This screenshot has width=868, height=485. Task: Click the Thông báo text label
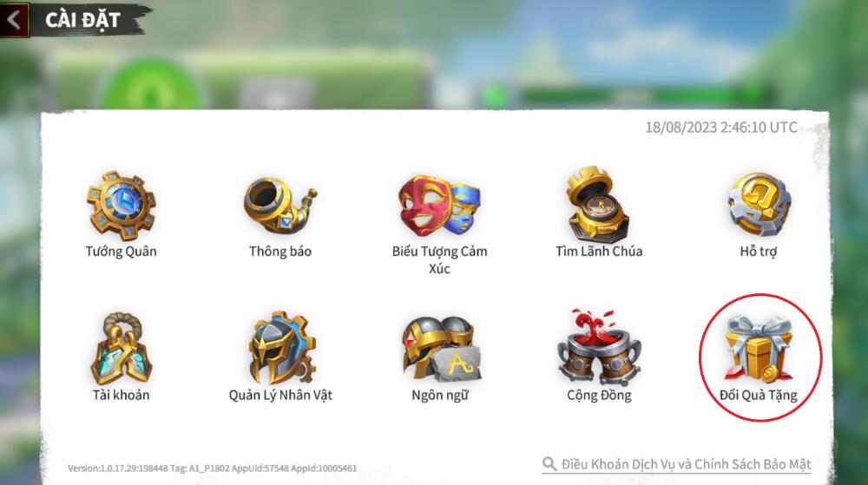280,252
